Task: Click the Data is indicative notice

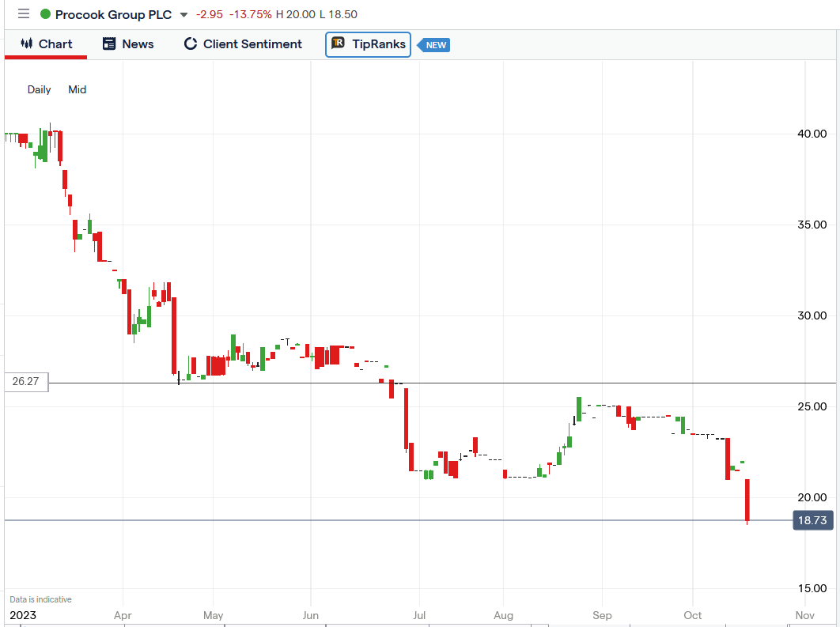Action: 40,599
